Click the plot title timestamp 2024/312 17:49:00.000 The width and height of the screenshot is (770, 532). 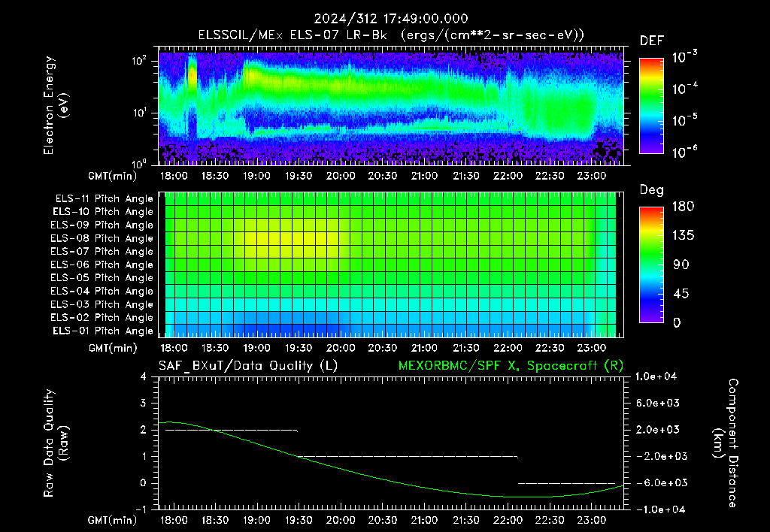click(391, 19)
